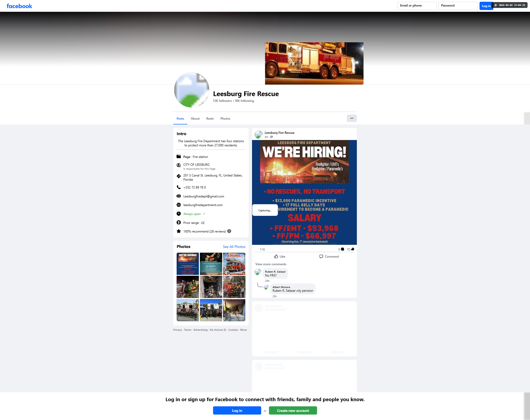The height and width of the screenshot is (420, 530).
Task: Click Ruben R. Salazar's avatar
Action: tap(258, 272)
